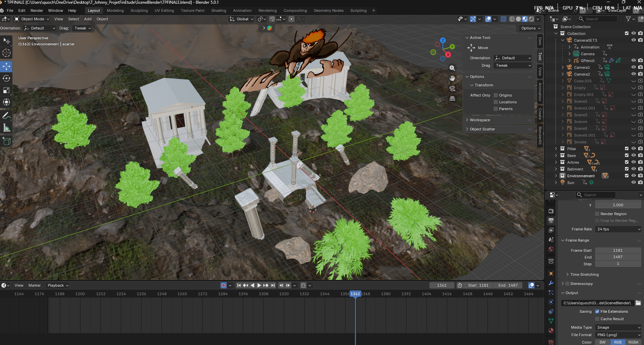This screenshot has width=644, height=345.
Task: Expand the Object Scatter panel
Action: click(x=482, y=129)
